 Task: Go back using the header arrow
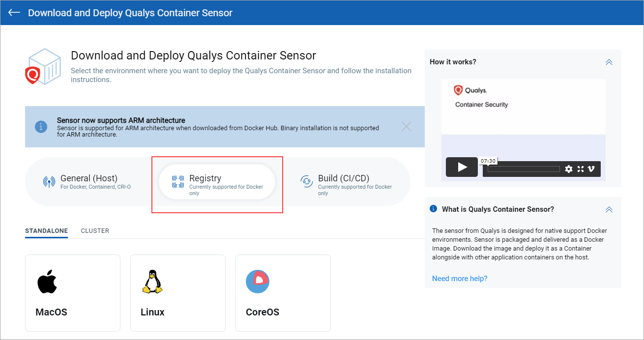(x=14, y=12)
